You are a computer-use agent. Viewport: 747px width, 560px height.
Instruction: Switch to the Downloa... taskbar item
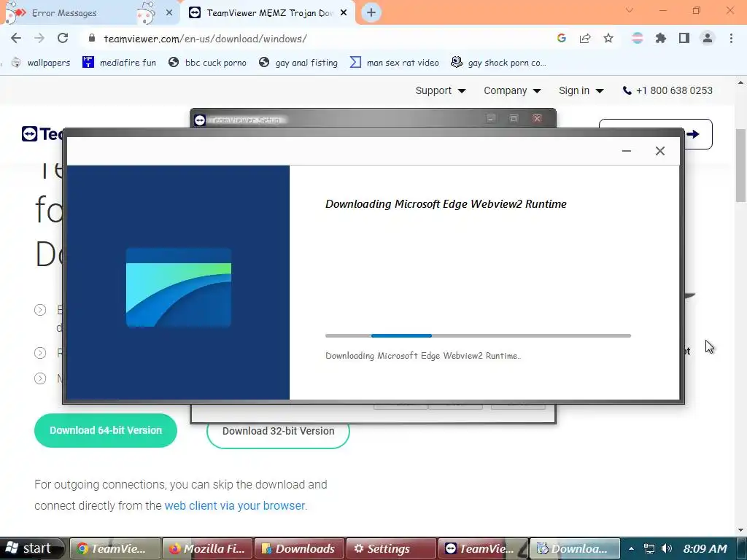point(575,548)
